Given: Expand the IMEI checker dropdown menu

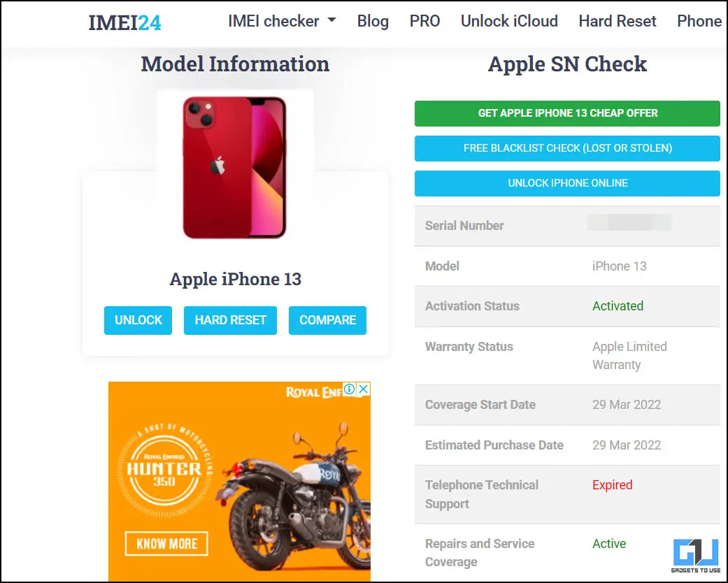Looking at the screenshot, I should (x=281, y=21).
